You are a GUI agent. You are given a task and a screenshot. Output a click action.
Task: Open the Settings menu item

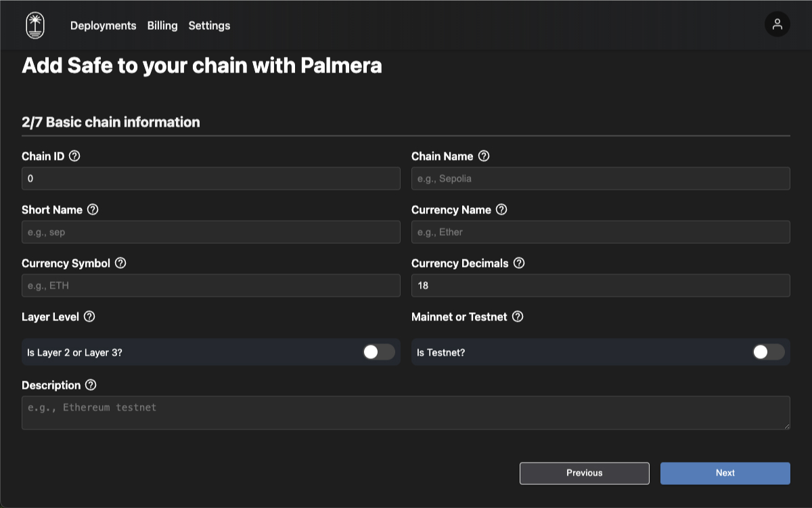click(209, 25)
